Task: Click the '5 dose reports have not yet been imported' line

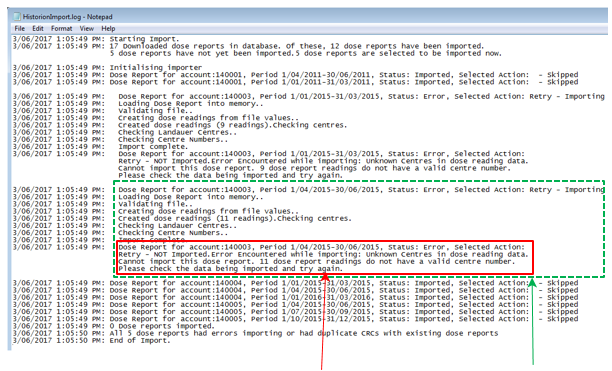Action: point(306,53)
